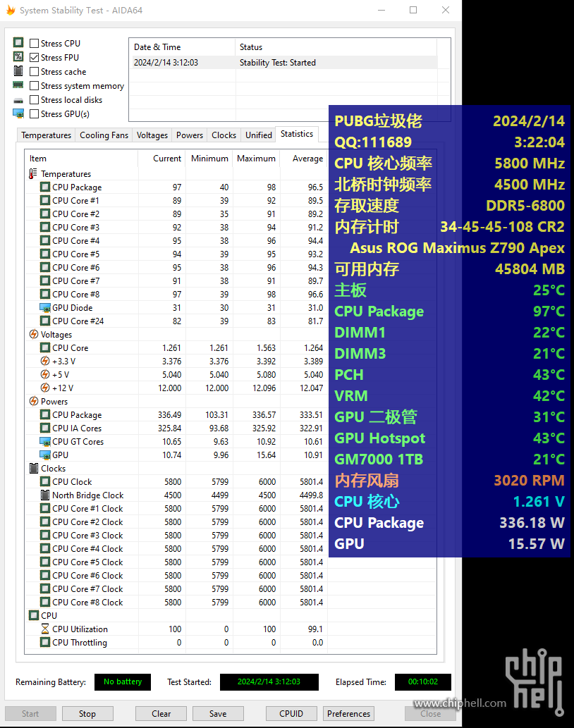Click the lightning icon of Powers group
This screenshot has height=728, width=574.
pyautogui.click(x=33, y=401)
